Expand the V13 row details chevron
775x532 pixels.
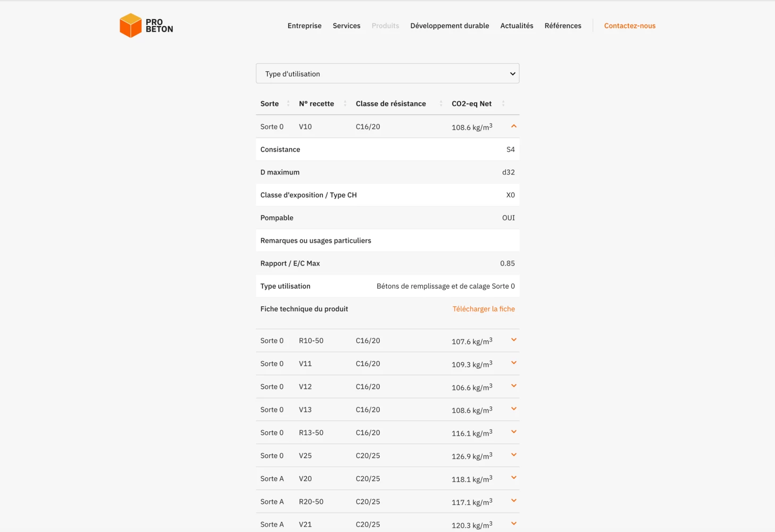coord(514,409)
